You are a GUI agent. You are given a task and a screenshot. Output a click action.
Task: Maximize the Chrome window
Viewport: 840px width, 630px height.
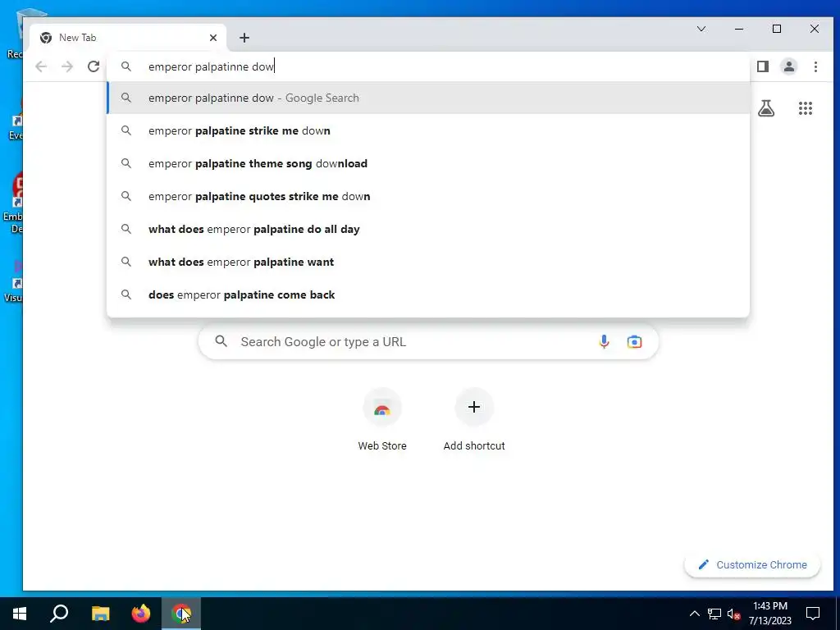click(x=777, y=29)
